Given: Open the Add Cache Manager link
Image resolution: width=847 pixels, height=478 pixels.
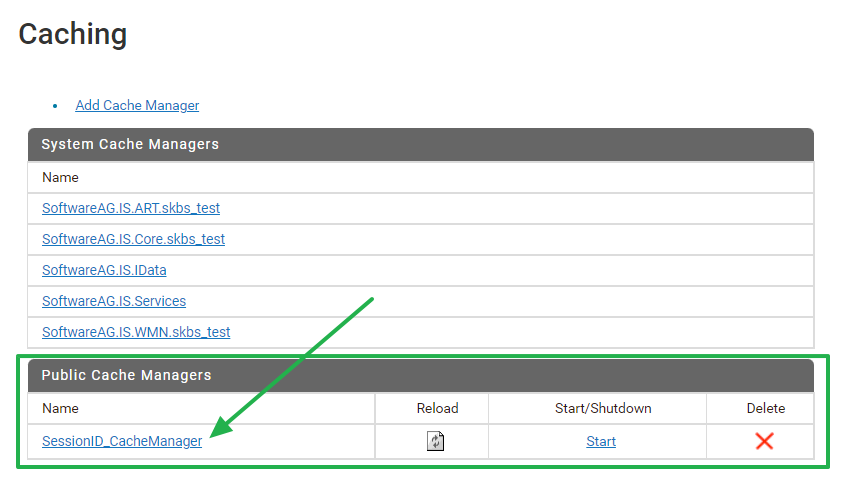Looking at the screenshot, I should (137, 105).
